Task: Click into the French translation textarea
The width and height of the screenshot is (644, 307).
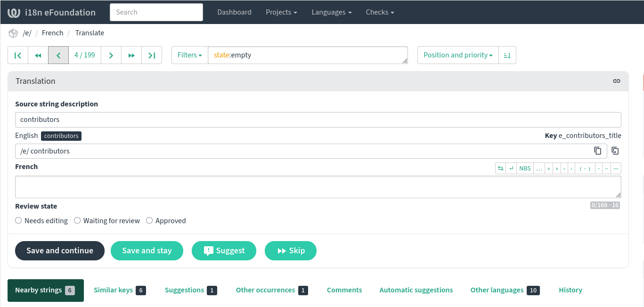Action: click(318, 187)
